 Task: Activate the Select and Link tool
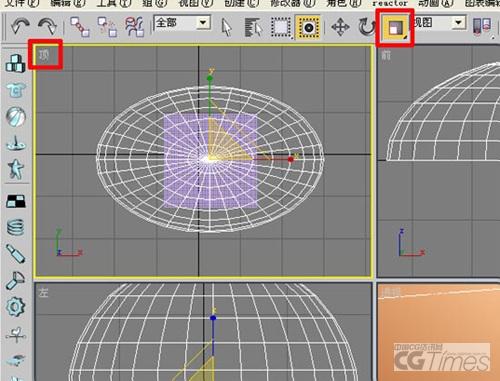[x=80, y=26]
